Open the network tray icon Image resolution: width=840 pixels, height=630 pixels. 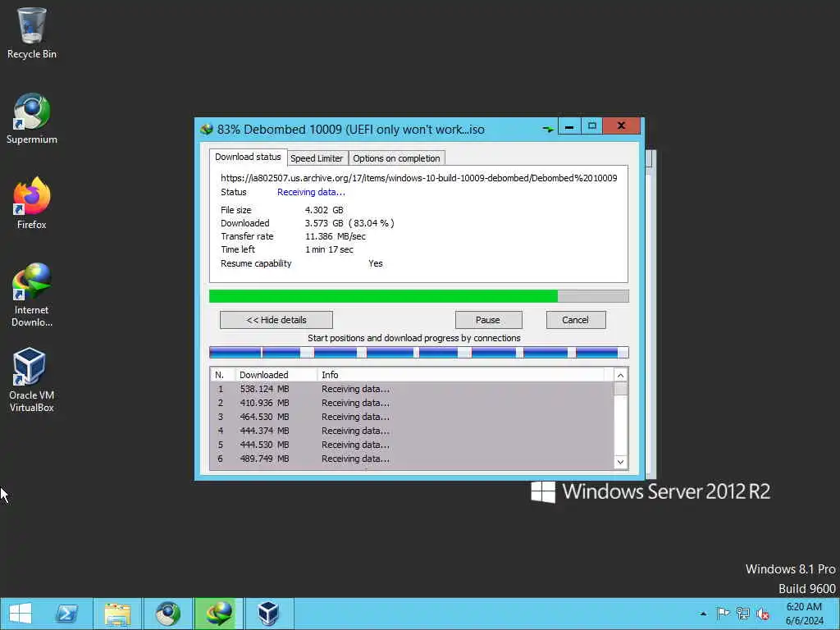[743, 614]
